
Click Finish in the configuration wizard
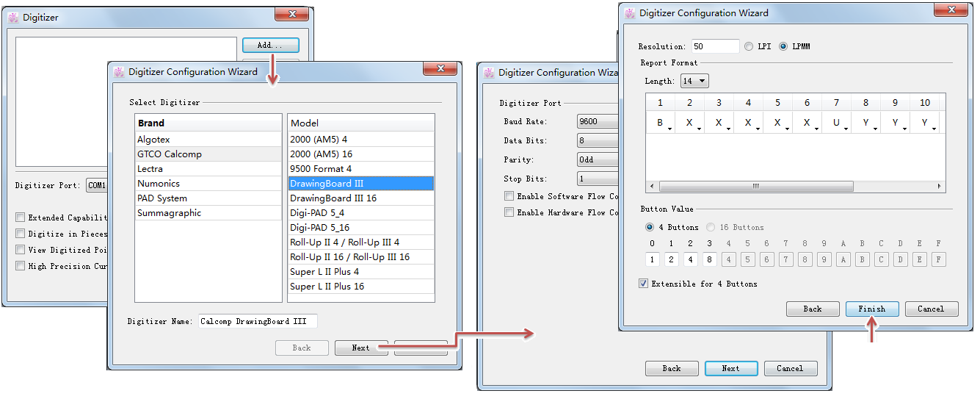(x=871, y=309)
